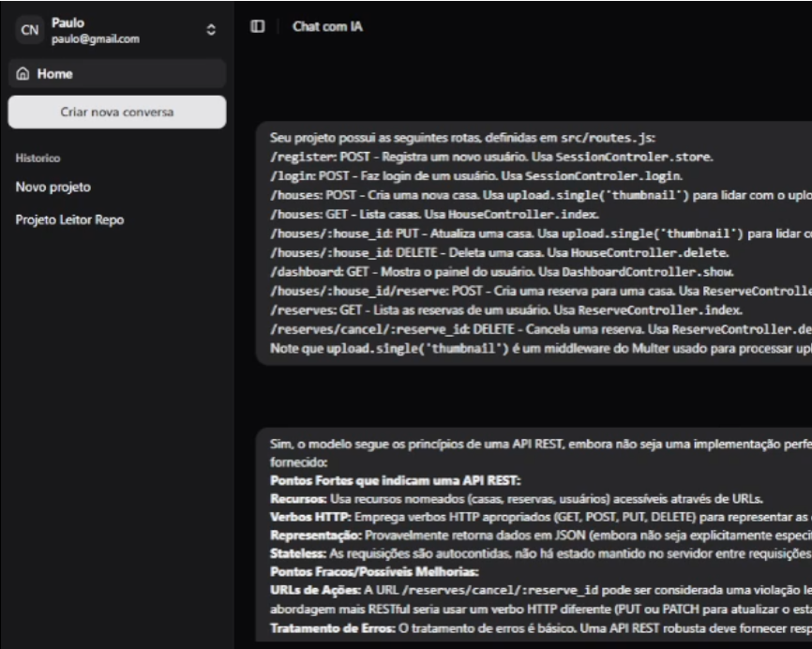Click the Home house icon

pos(24,73)
